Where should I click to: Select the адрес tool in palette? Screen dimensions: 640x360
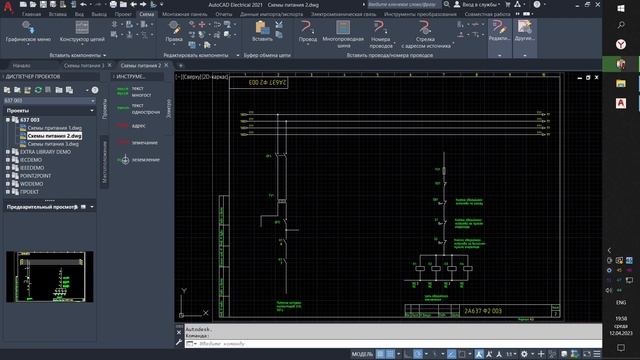point(131,126)
